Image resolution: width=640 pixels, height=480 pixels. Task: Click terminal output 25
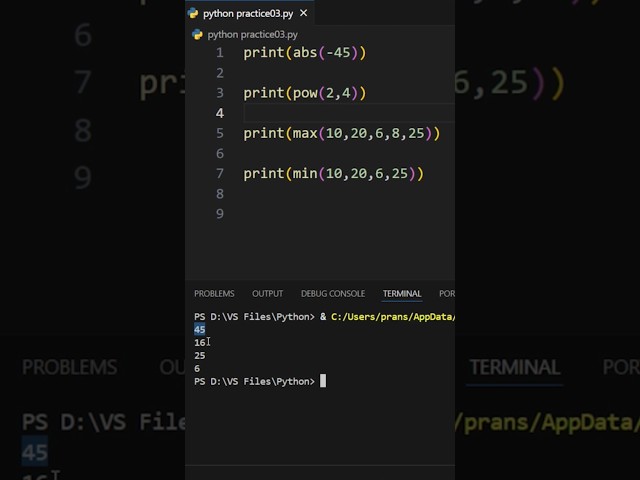200,356
